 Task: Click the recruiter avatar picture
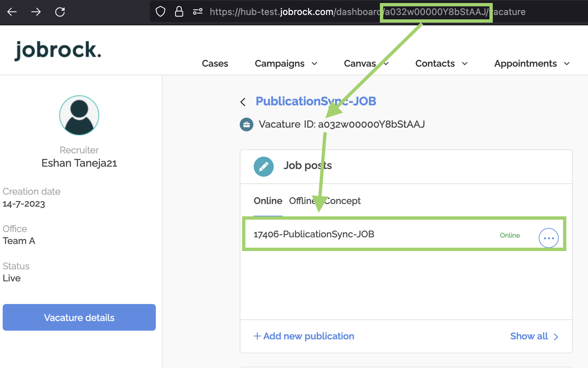click(x=79, y=115)
